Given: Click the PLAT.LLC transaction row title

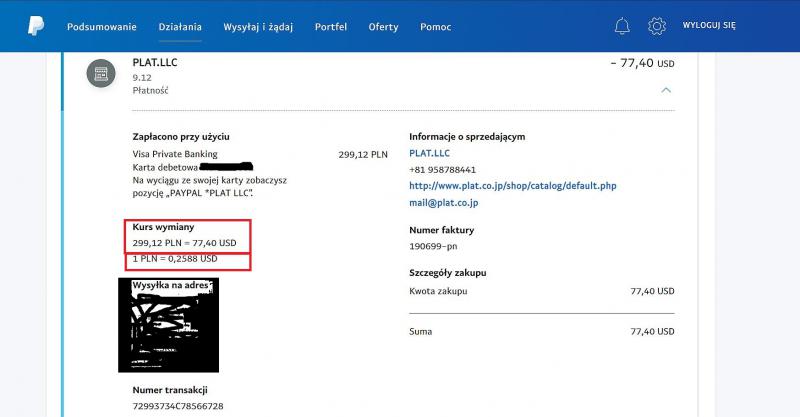Looking at the screenshot, I should pyautogui.click(x=155, y=62).
